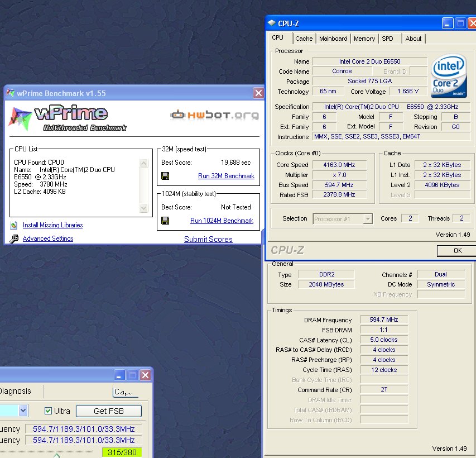The width and height of the screenshot is (476, 458).
Task: Click the second 594.7/1189.3 frequency field
Action: tap(84, 440)
